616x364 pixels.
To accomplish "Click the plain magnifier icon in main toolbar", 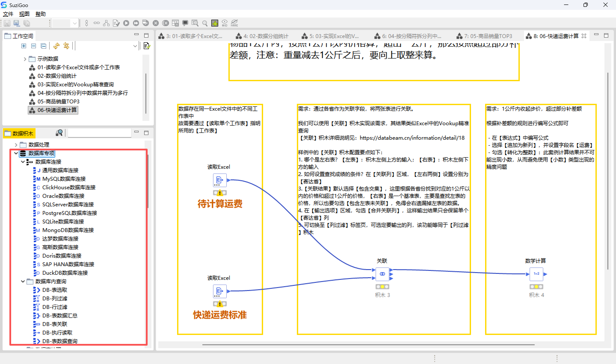I will click(x=205, y=23).
